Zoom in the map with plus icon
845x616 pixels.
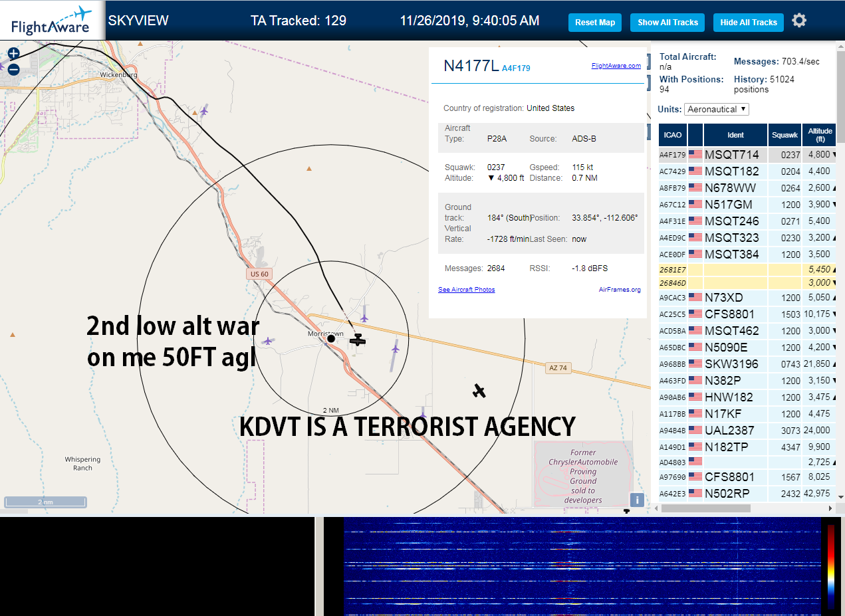(13, 53)
